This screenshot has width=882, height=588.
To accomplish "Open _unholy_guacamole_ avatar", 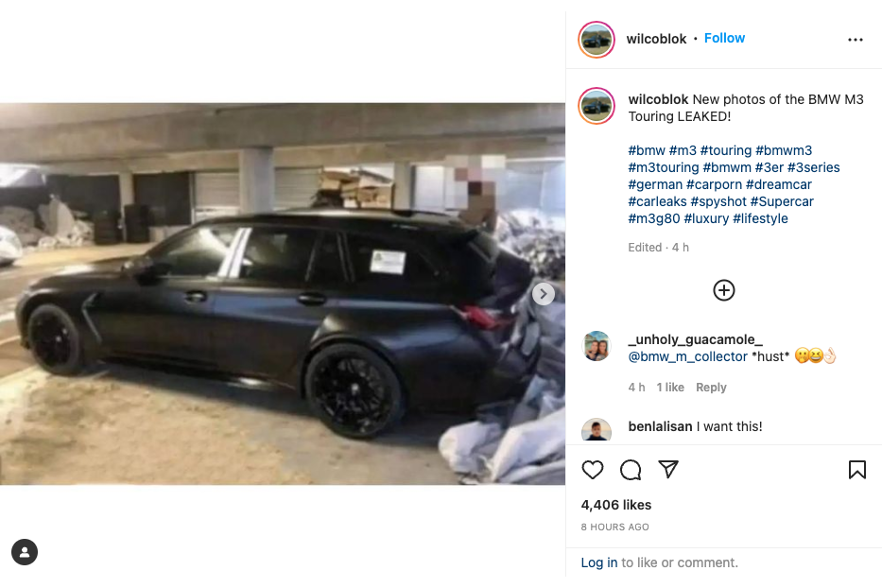I will 597,345.
